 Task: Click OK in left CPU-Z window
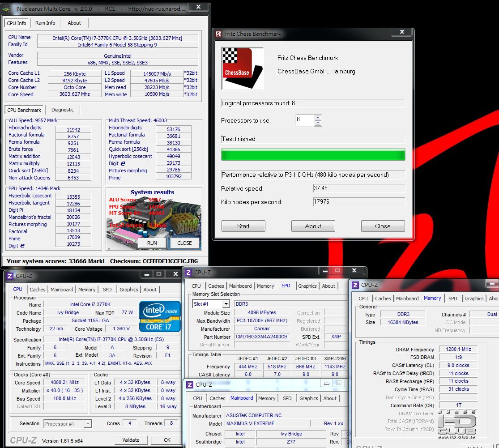pos(167,440)
